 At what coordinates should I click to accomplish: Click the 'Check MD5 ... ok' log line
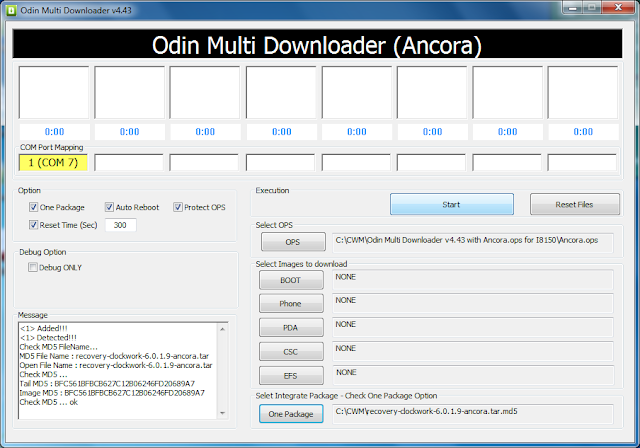coord(49,402)
